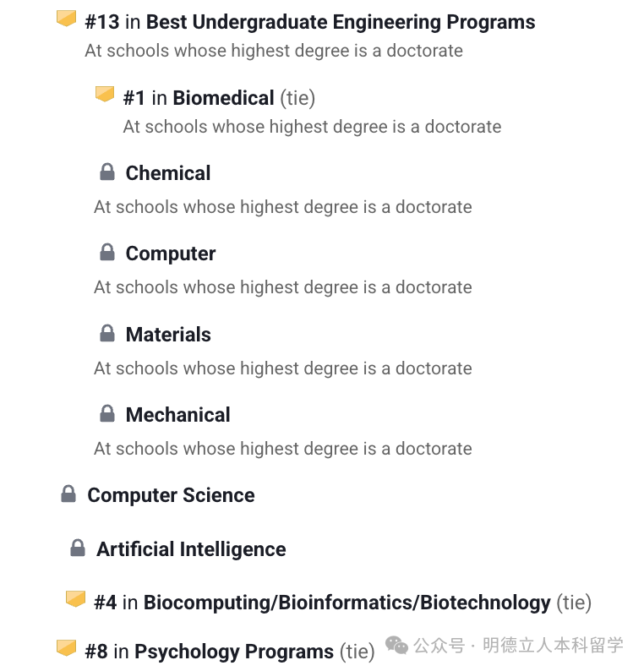Click the lock icon beside Computer

(x=107, y=253)
